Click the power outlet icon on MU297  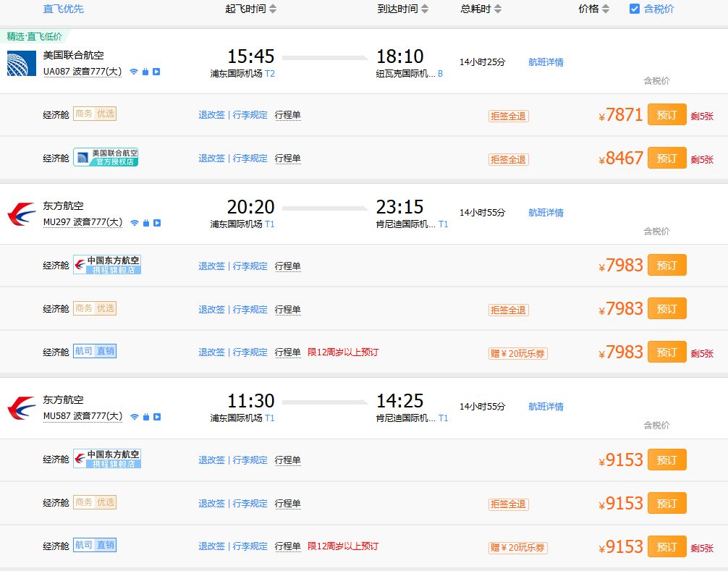pyautogui.click(x=145, y=223)
